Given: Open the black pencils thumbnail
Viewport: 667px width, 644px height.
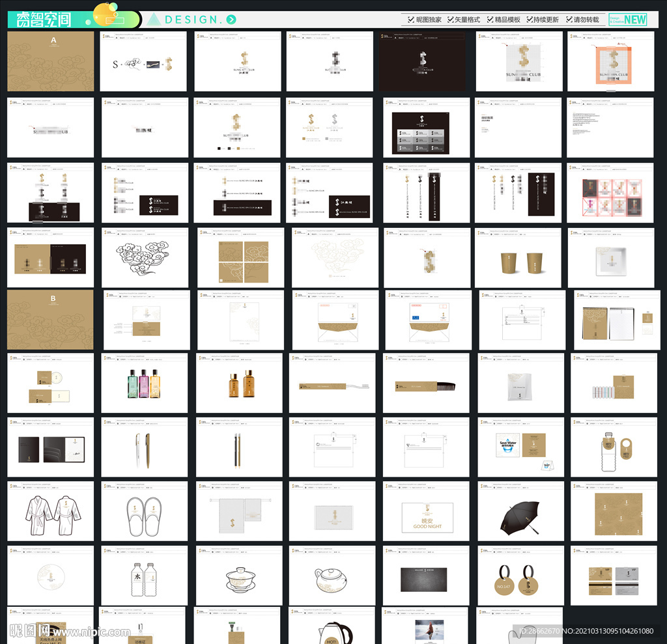Looking at the screenshot, I should 239,447.
